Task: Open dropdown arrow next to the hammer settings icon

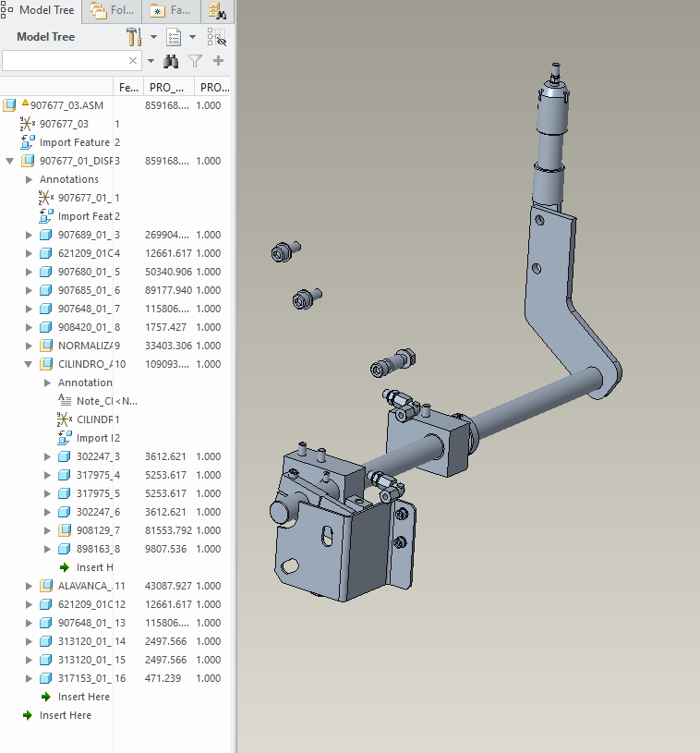Action: click(x=153, y=37)
